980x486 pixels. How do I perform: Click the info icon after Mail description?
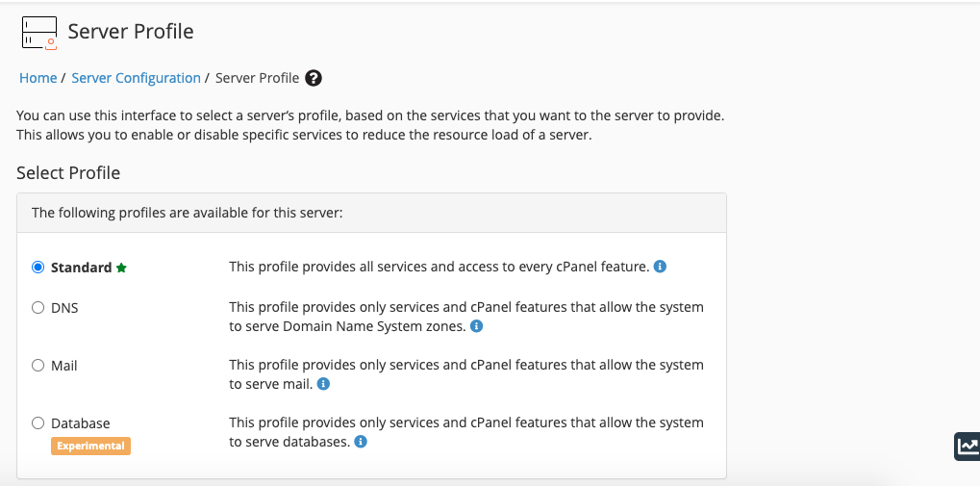point(323,384)
